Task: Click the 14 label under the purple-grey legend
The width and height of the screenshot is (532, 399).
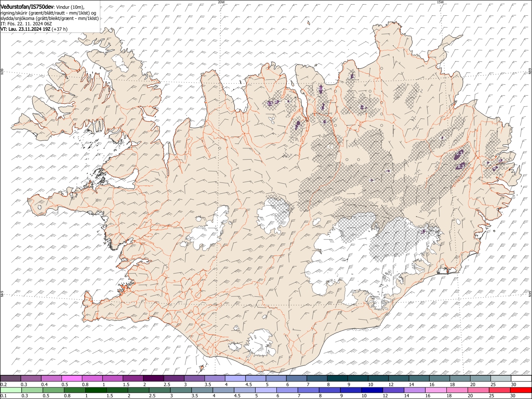Action: pyautogui.click(x=411, y=384)
